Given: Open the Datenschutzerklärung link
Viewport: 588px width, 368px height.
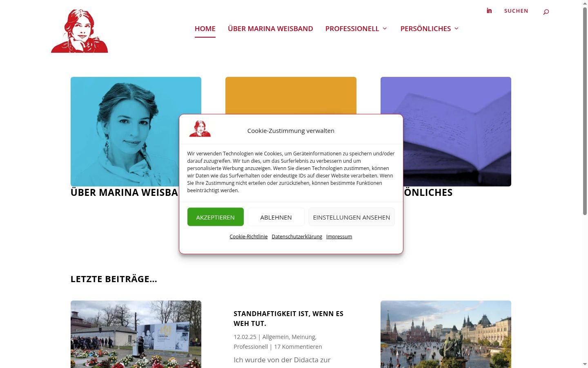Looking at the screenshot, I should point(297,237).
